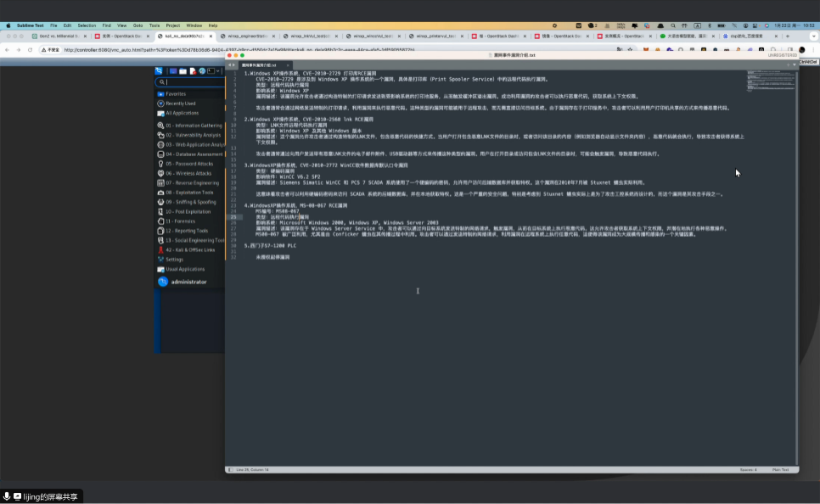Screen dimensions: 820x504
Task: Open the Project menu in menu bar
Action: (172, 25)
